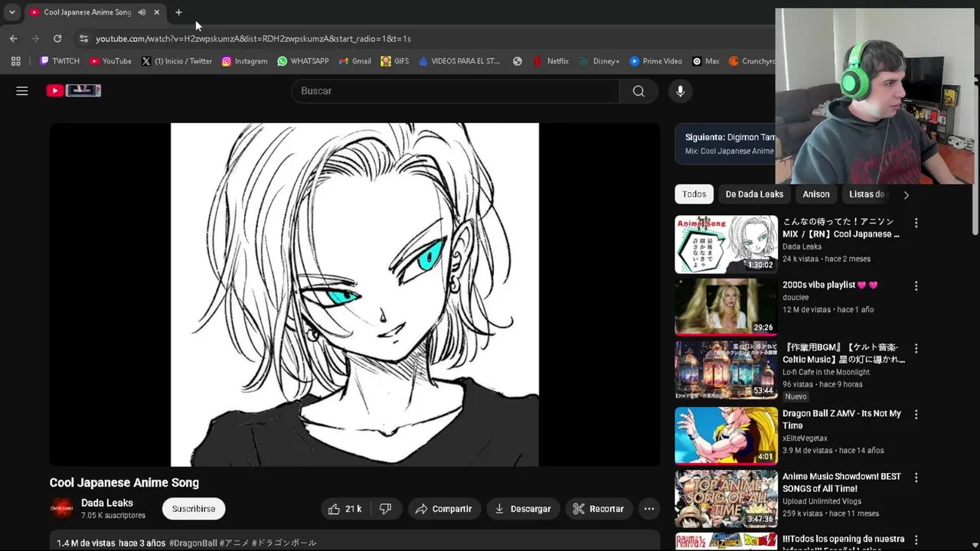Open Anime Music Showdown thumbnail

[x=726, y=499]
